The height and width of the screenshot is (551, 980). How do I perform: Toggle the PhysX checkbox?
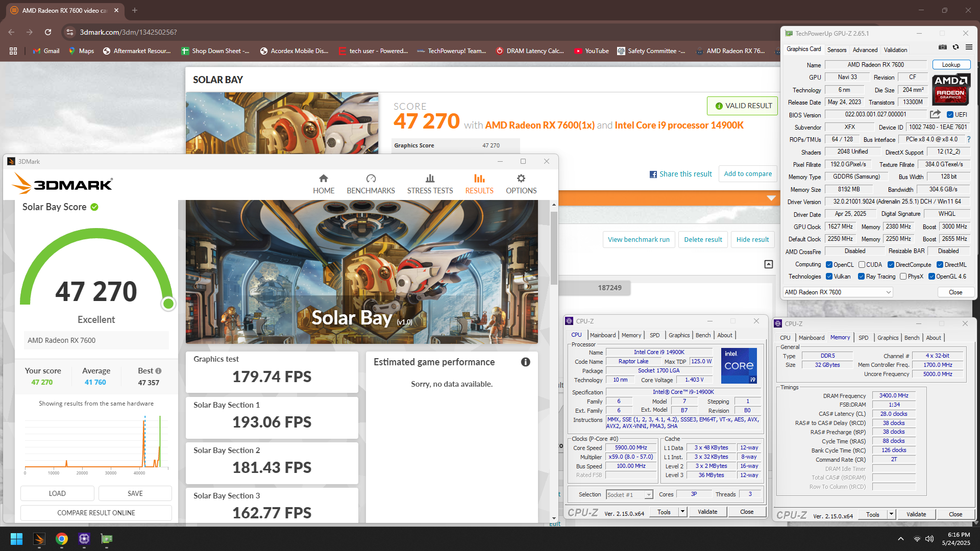coord(903,277)
